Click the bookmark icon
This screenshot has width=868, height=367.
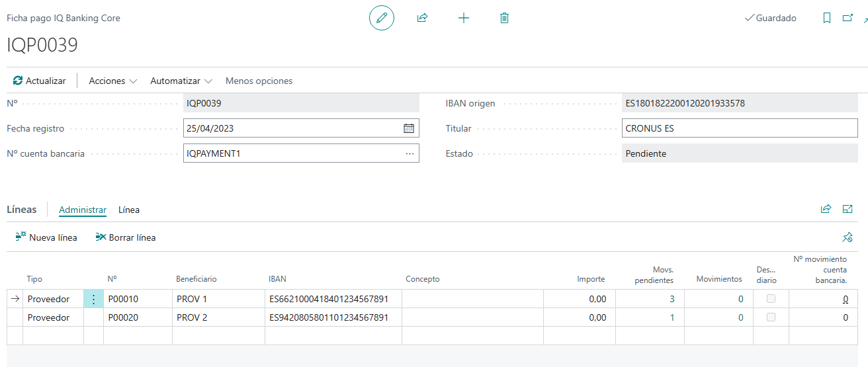pyautogui.click(x=827, y=19)
